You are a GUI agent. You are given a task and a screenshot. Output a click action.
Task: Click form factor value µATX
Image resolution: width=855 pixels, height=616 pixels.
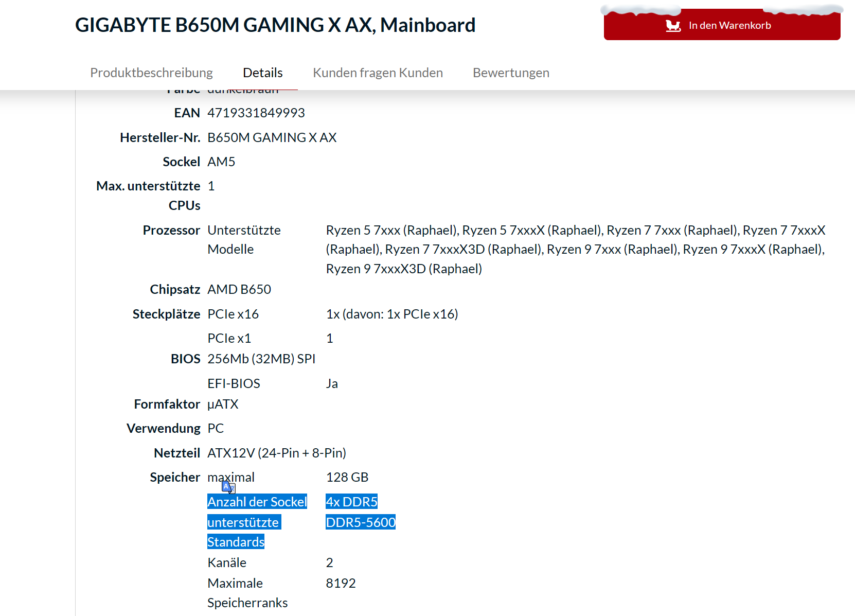pyautogui.click(x=223, y=404)
